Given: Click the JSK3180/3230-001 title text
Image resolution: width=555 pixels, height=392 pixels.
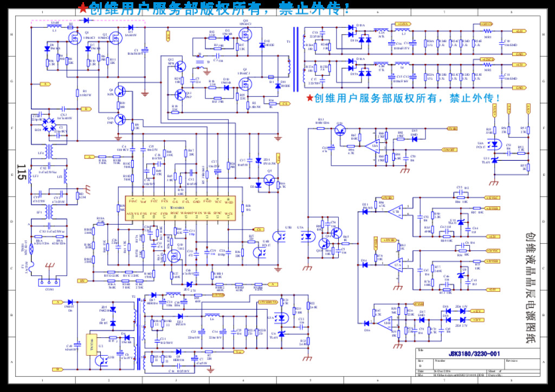Looking at the screenshot, I should pyautogui.click(x=474, y=354).
